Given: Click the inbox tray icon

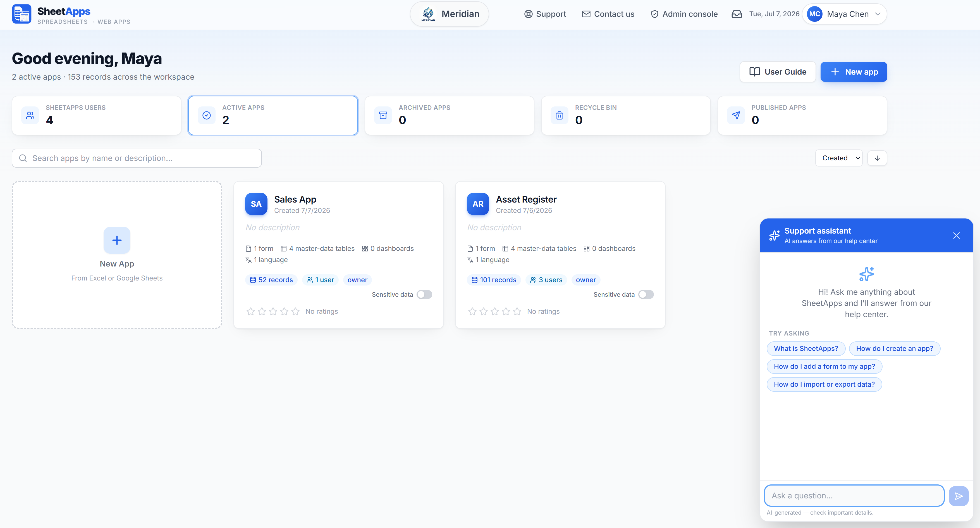Looking at the screenshot, I should [x=737, y=14].
